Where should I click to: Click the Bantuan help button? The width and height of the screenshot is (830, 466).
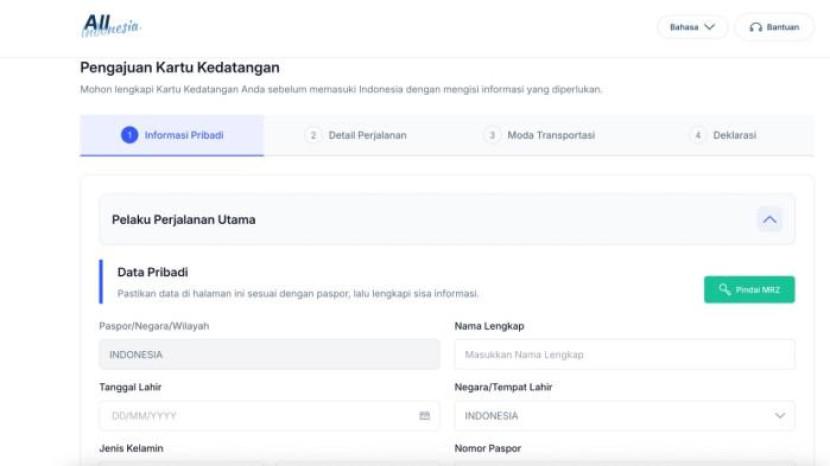pos(774,27)
